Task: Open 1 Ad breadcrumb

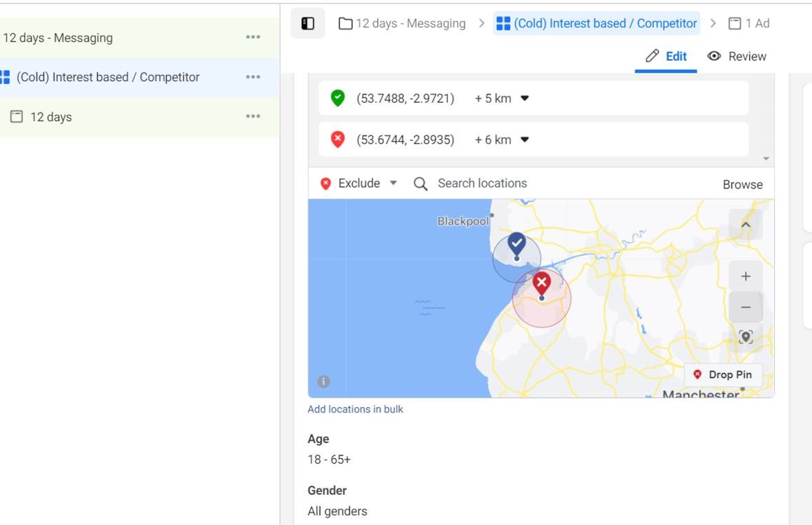Action: [749, 23]
